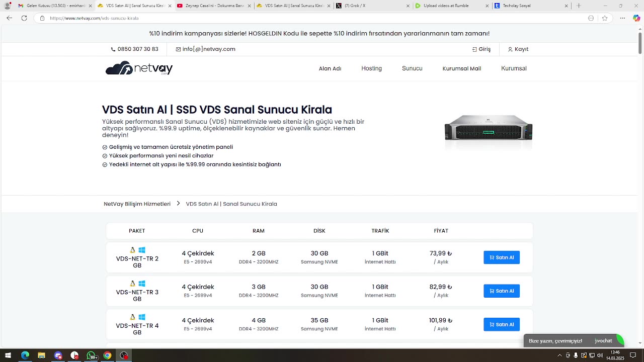The image size is (644, 362).
Task: Click the Giriş login link
Action: (x=481, y=49)
